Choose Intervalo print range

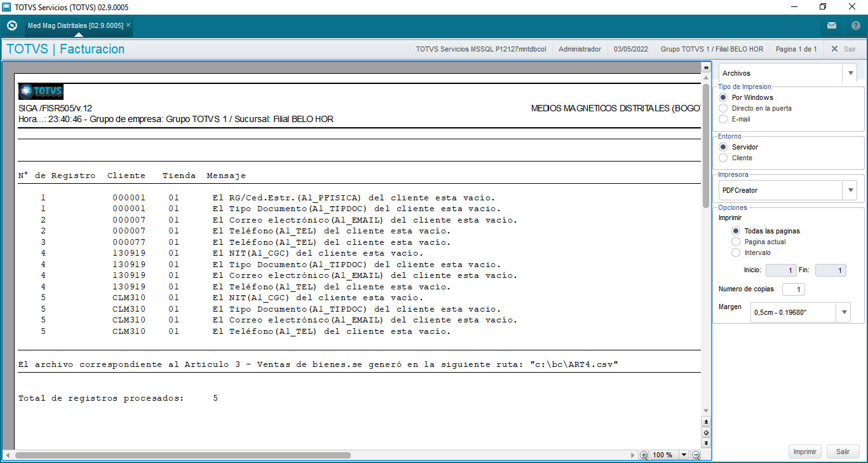click(736, 252)
